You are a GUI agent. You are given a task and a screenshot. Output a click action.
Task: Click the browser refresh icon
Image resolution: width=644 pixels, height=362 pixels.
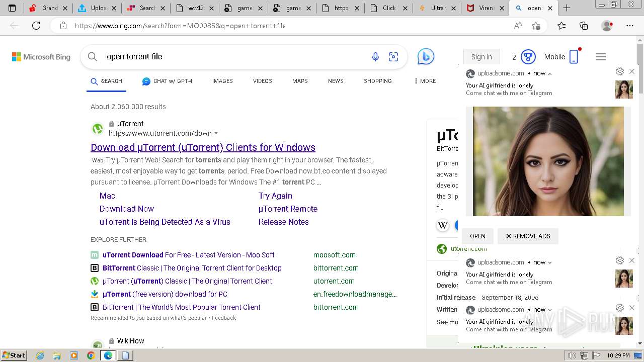pyautogui.click(x=36, y=26)
